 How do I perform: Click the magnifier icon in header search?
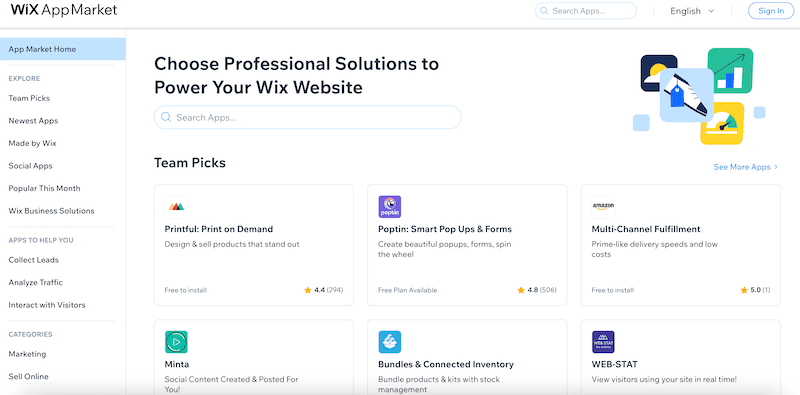click(544, 11)
